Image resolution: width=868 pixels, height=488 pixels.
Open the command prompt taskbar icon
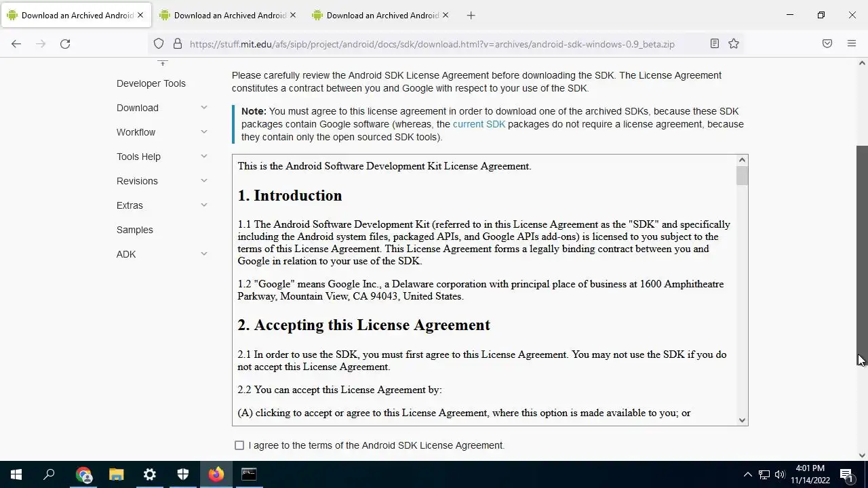[x=249, y=474]
